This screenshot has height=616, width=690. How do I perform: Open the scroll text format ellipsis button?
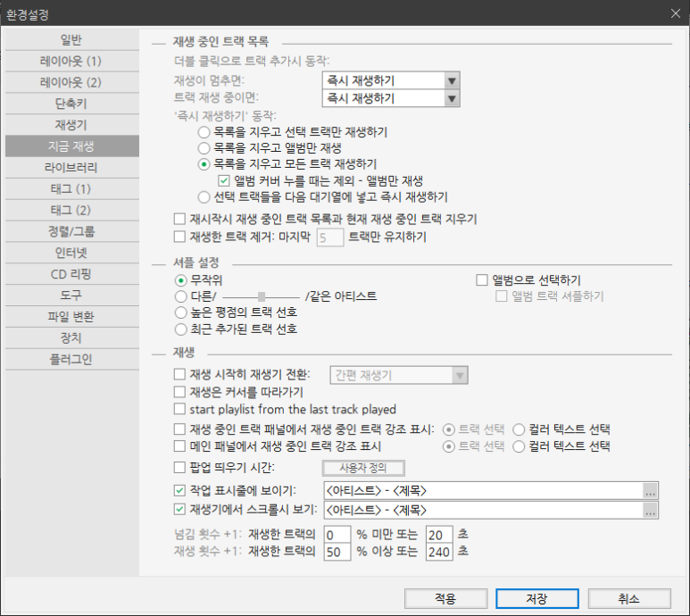[x=651, y=511]
